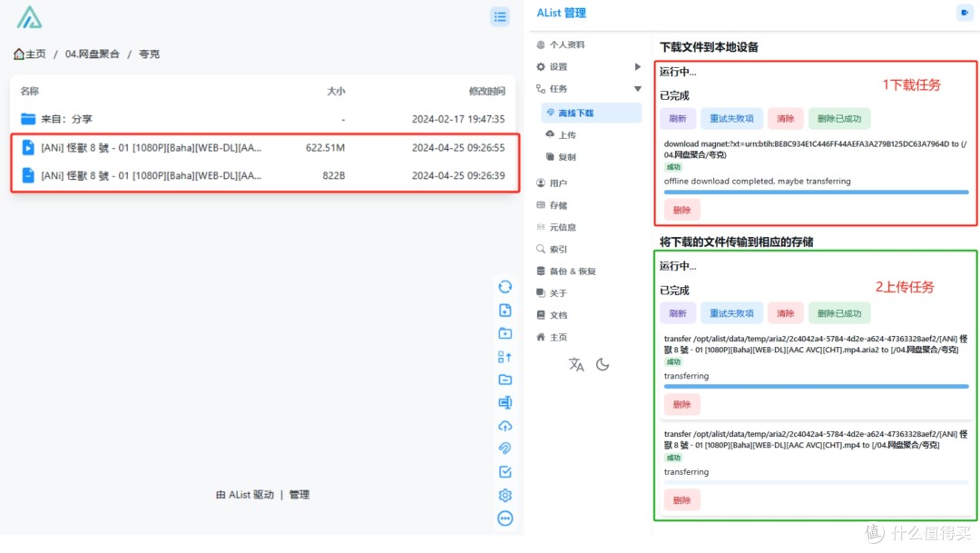Viewport: 980px width, 553px height.
Task: Open the 622.51M video file
Action: pos(262,148)
